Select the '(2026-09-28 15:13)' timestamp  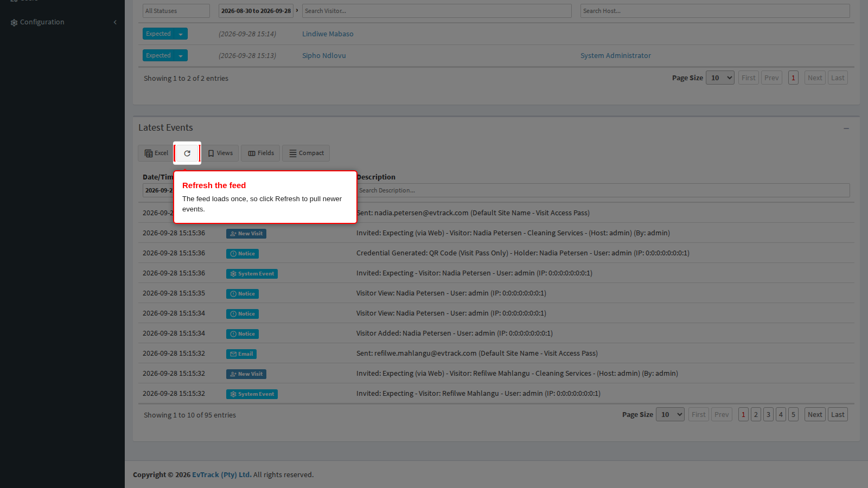click(x=247, y=55)
